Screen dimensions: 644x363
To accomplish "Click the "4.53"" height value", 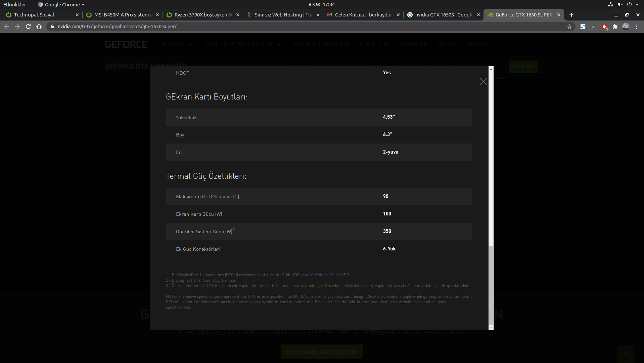I will (x=389, y=117).
